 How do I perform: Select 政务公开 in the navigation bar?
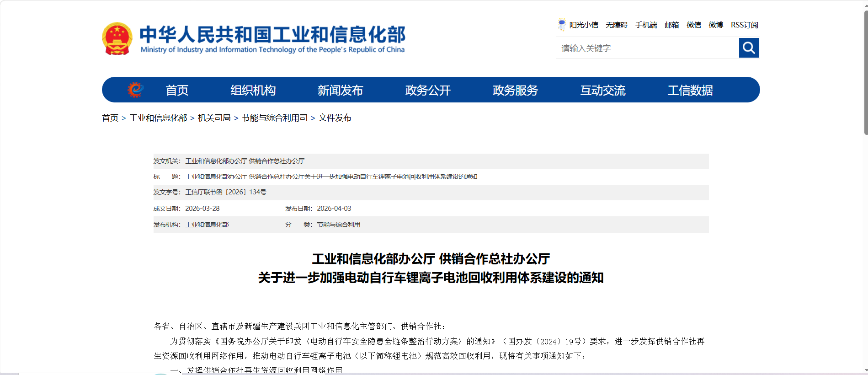pyautogui.click(x=428, y=90)
